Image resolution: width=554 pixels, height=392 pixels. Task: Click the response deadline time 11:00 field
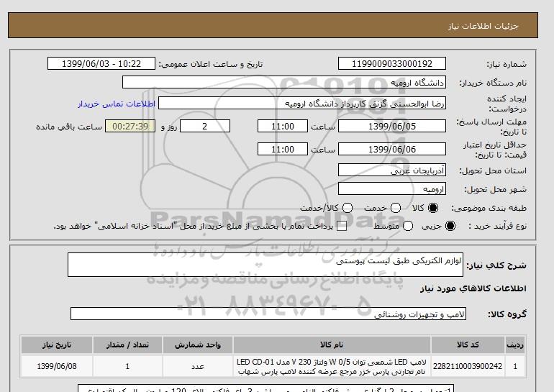pyautogui.click(x=283, y=126)
